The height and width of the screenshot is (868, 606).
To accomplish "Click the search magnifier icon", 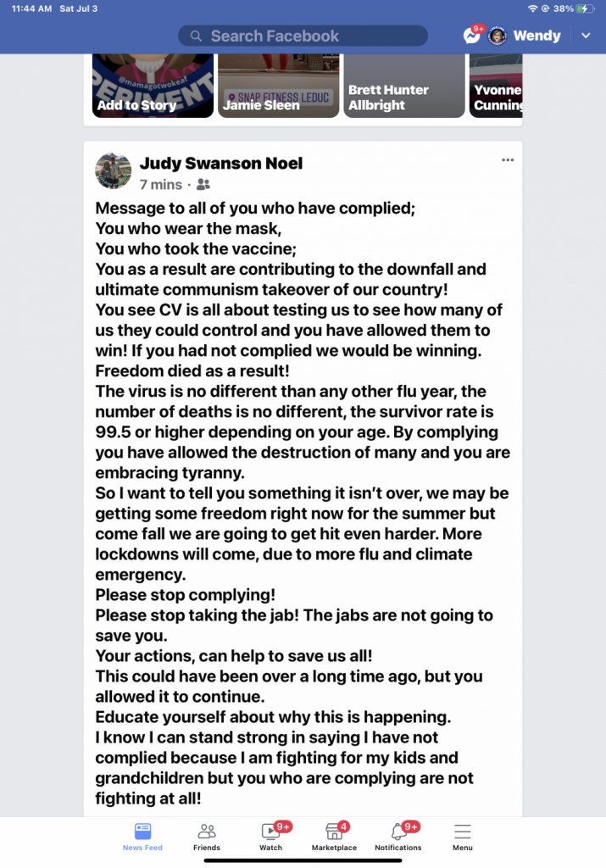I will click(197, 36).
